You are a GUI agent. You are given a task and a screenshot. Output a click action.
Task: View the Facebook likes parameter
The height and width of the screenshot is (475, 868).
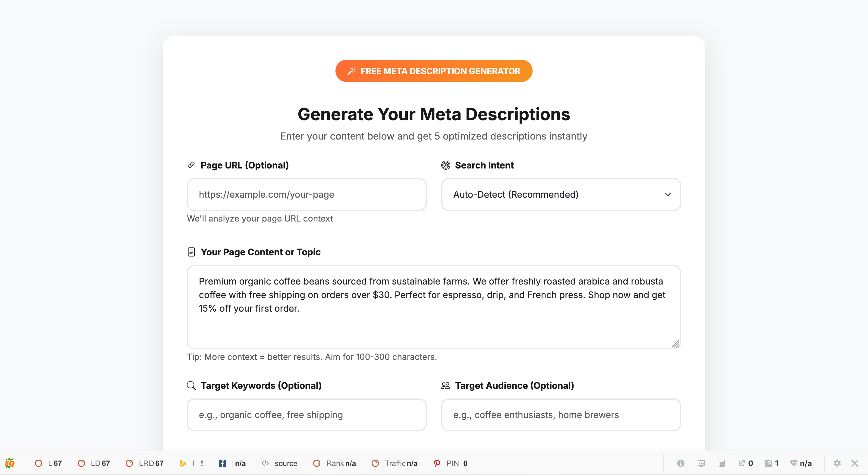click(232, 463)
